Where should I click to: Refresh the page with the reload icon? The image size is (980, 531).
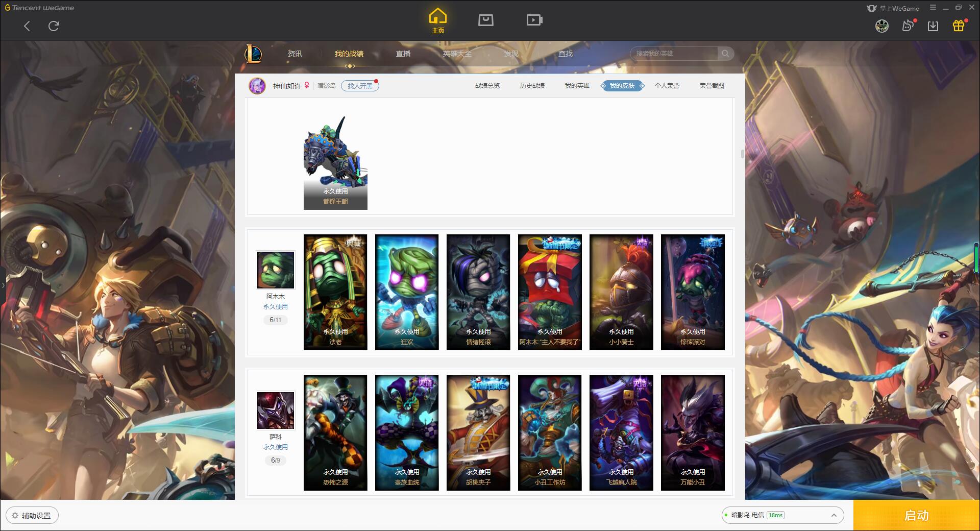tap(54, 26)
